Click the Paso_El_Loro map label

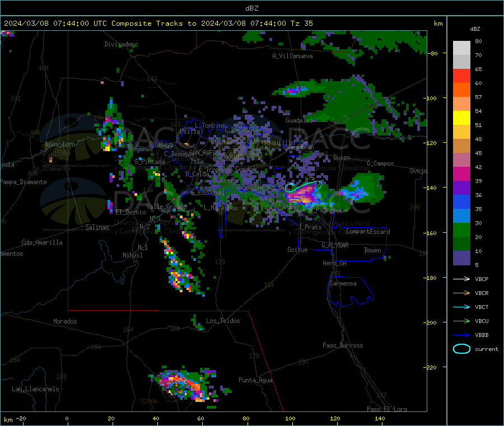coord(387,409)
